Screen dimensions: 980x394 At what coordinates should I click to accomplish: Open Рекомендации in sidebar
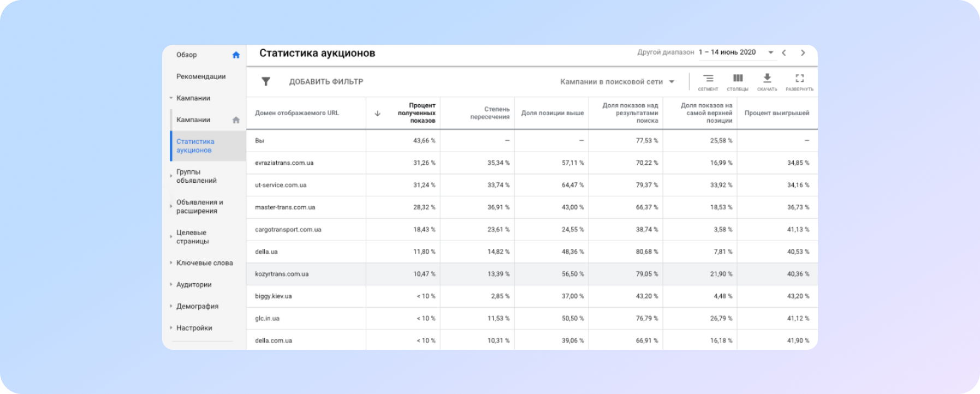pyautogui.click(x=201, y=76)
